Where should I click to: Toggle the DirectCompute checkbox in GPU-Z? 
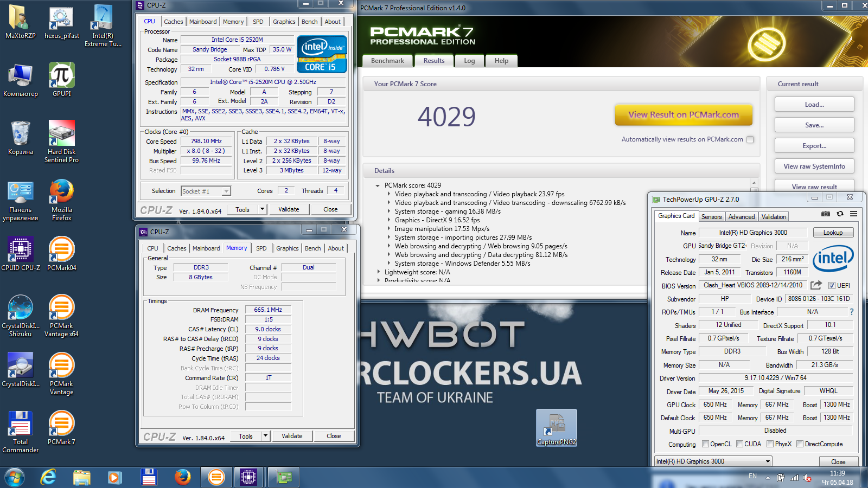click(800, 444)
